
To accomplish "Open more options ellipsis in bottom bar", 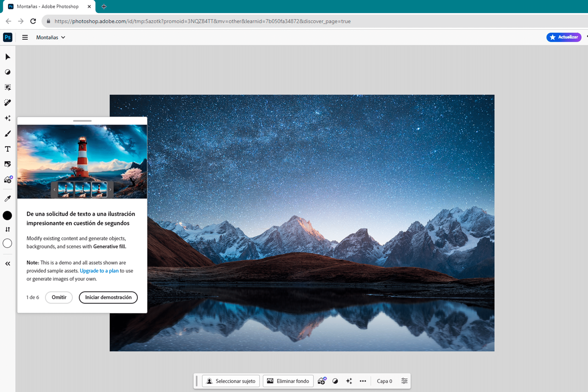I will point(363,381).
